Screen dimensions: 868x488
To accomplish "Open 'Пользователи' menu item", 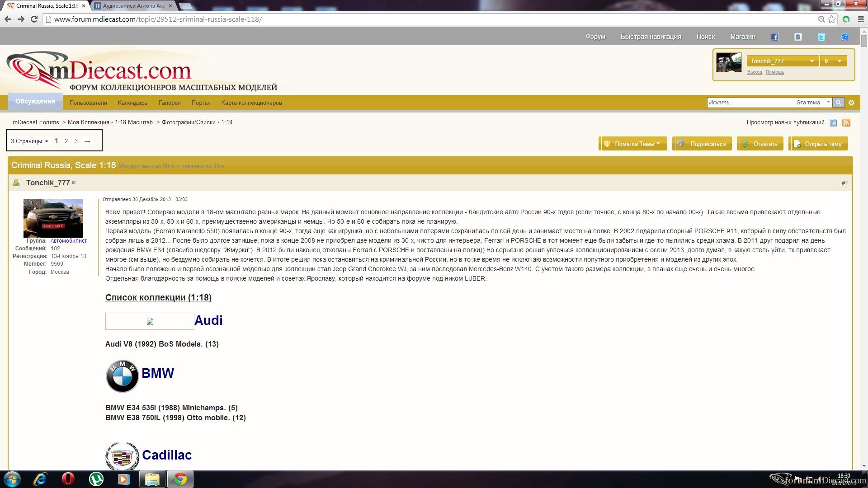I will [88, 103].
